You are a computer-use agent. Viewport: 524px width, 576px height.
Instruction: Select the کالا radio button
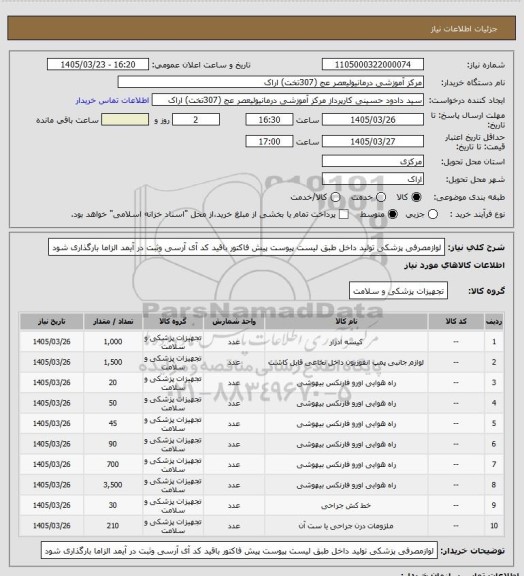(x=416, y=197)
